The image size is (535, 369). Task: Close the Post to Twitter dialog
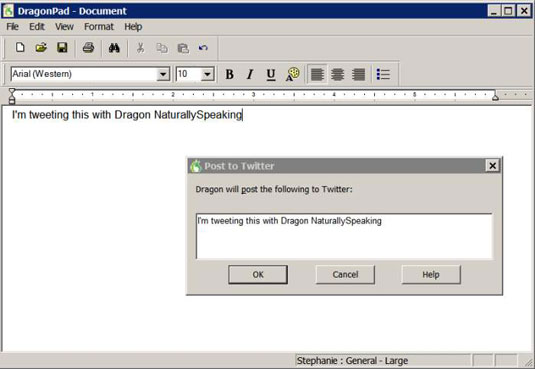[x=492, y=166]
